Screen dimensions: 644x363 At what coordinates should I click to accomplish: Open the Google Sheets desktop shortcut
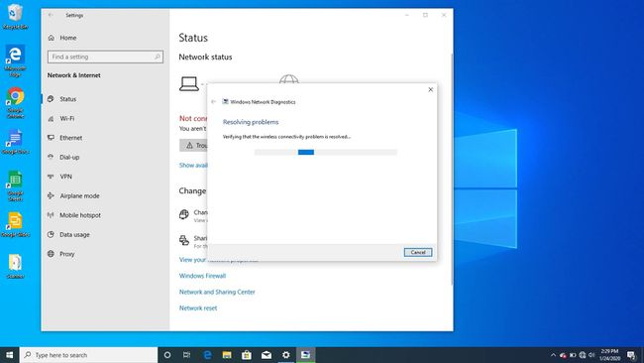pyautogui.click(x=15, y=185)
